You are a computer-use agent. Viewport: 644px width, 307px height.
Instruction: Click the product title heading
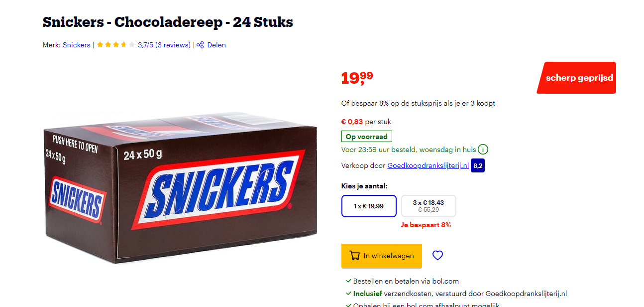pyautogui.click(x=168, y=22)
